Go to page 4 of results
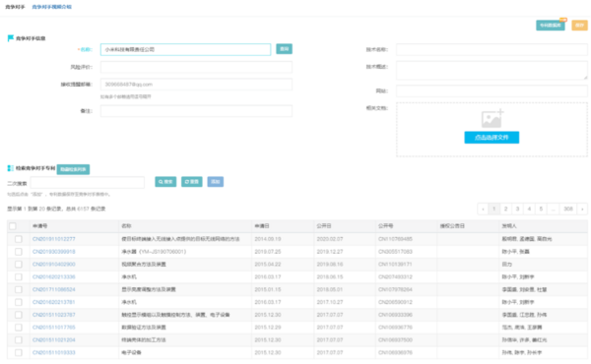This screenshot has height=364, width=591. (x=529, y=209)
